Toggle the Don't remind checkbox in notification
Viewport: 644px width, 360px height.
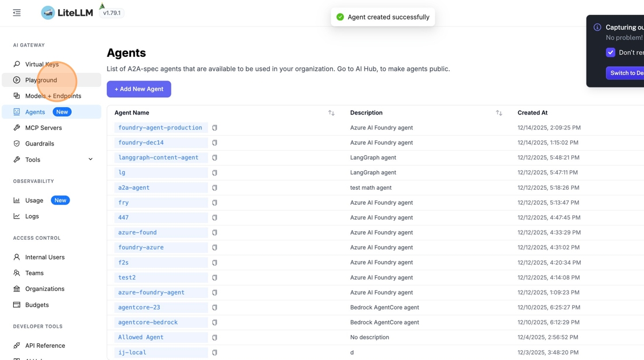coord(611,52)
